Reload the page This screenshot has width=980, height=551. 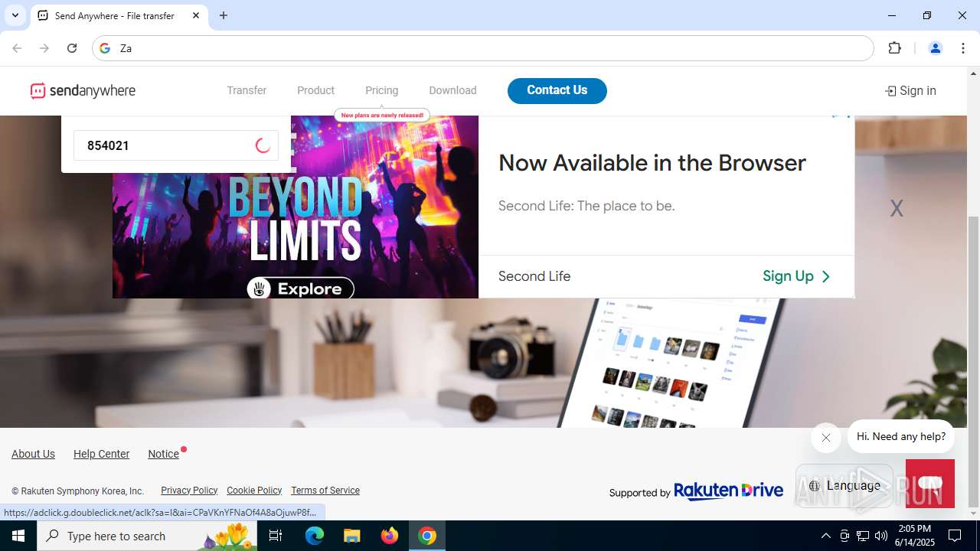(72, 48)
